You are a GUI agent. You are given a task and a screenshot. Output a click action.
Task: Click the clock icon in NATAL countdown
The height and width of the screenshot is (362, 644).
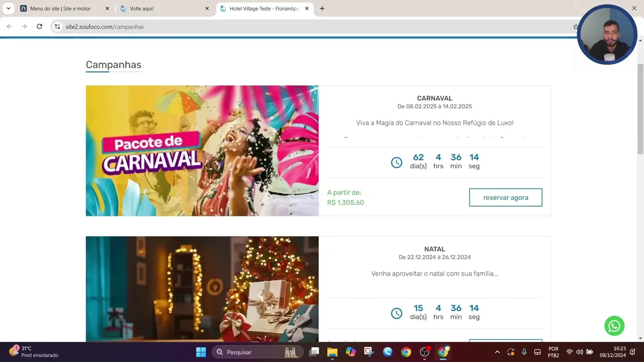396,313
